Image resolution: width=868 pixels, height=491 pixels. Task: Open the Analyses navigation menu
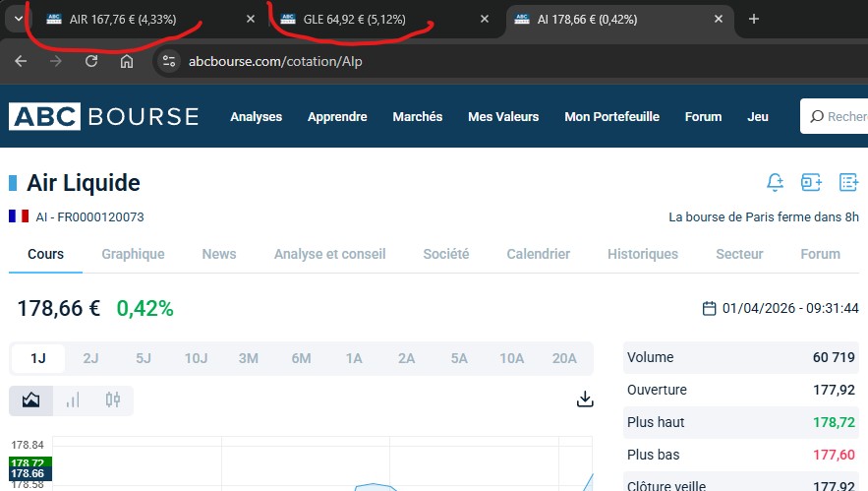point(256,116)
